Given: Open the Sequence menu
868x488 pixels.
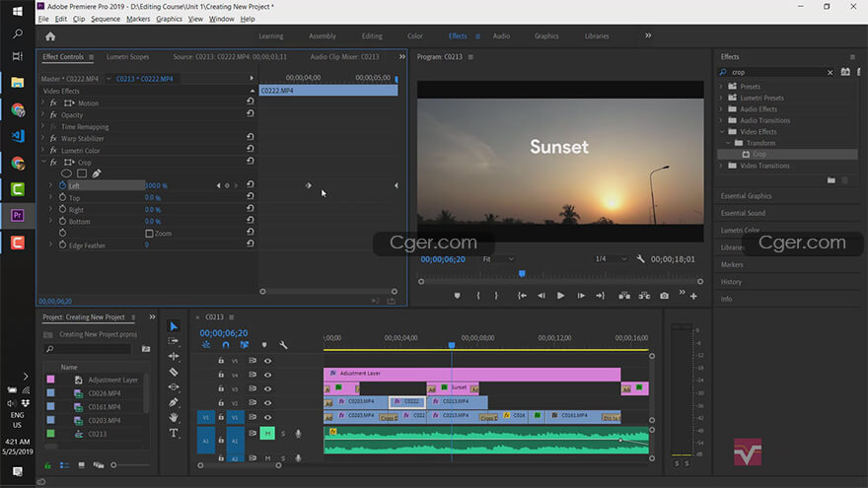Looking at the screenshot, I should coord(106,19).
